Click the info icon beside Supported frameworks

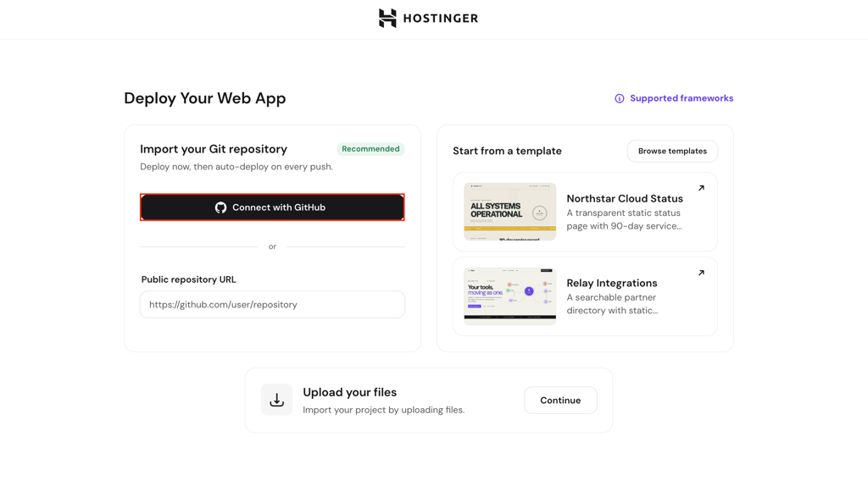(620, 98)
